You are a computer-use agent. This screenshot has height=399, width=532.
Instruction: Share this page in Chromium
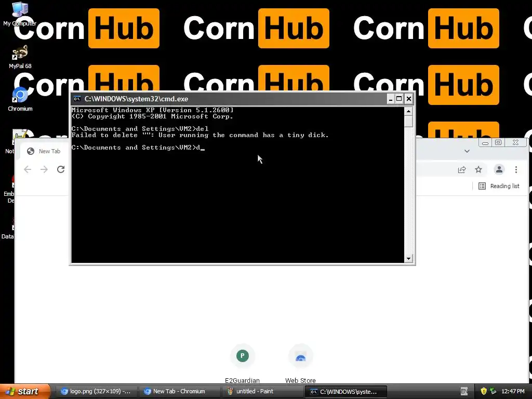[x=462, y=170]
